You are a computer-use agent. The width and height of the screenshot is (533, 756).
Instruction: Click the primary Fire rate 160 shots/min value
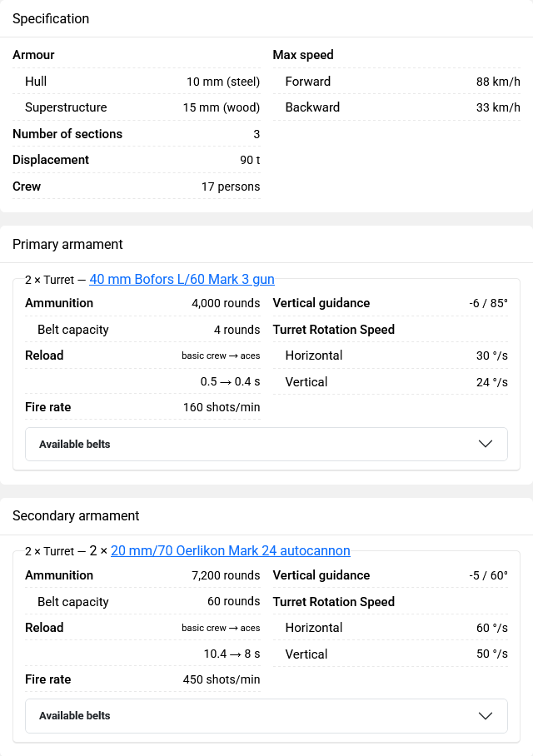222,407
